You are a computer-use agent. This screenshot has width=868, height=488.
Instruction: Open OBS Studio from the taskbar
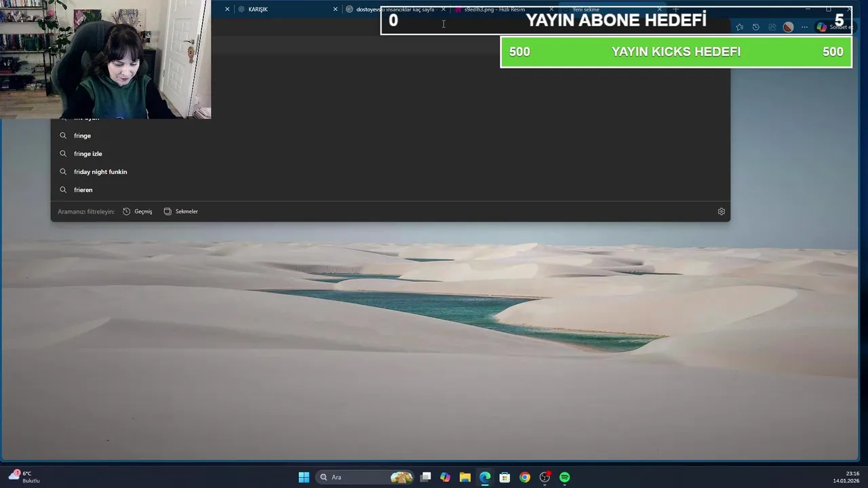coord(545,477)
